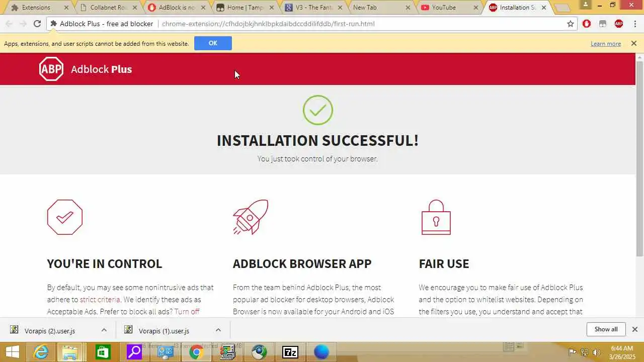Open the purple search app in taskbar
The width and height of the screenshot is (644, 362).
coord(134,352)
